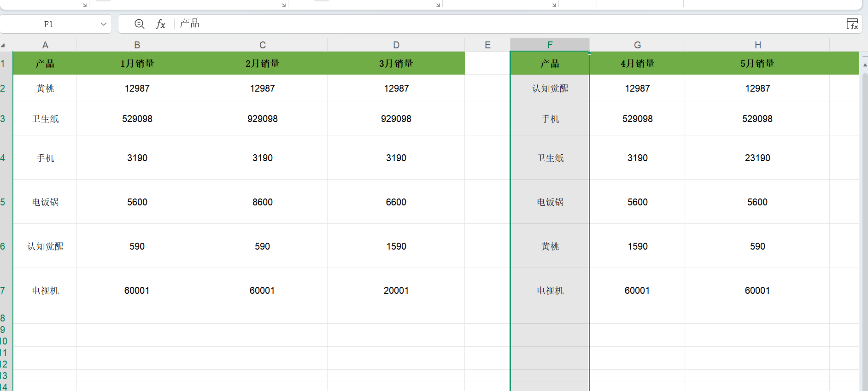Image resolution: width=868 pixels, height=391 pixels.
Task: Select cell F1 containing 产品
Action: coord(550,63)
